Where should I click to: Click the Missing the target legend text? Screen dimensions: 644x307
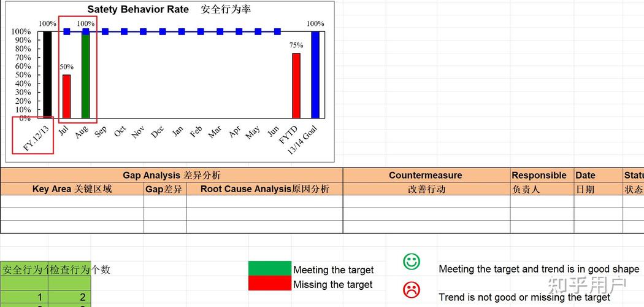point(333,284)
